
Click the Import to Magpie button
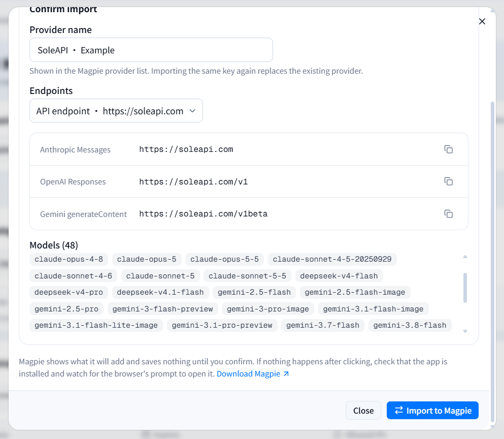(x=432, y=411)
